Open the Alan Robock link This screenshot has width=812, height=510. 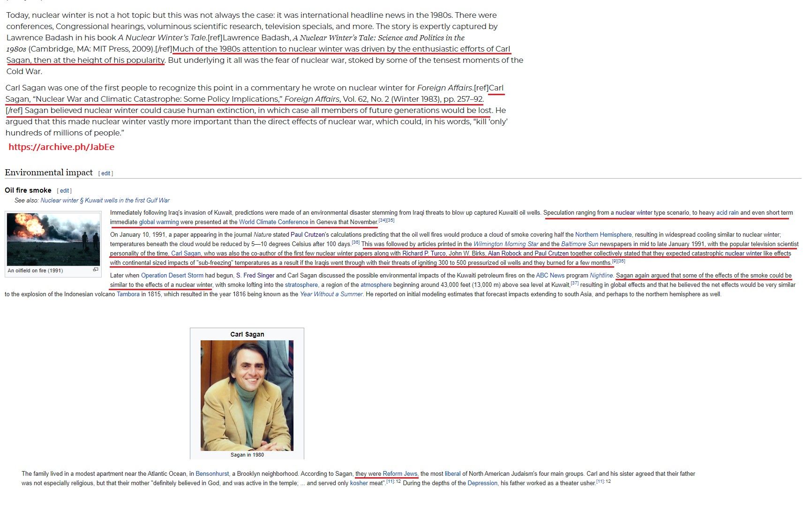[x=504, y=254]
